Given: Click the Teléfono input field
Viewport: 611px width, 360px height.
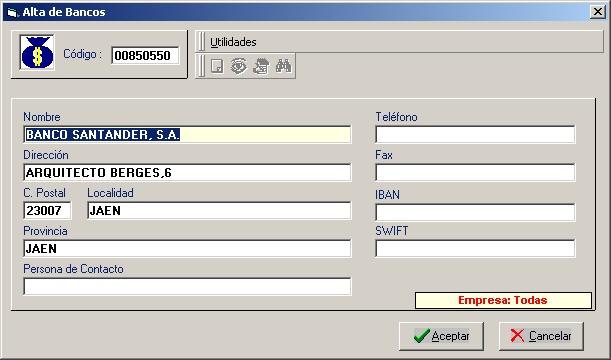Looking at the screenshot, I should [475, 134].
